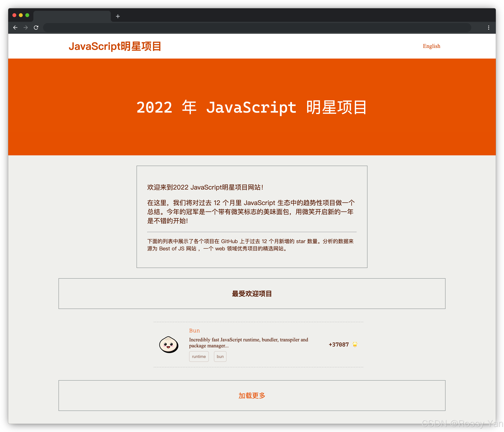Expand the 最受欢迎项目 section header
The height and width of the screenshot is (432, 504).
pos(252,294)
